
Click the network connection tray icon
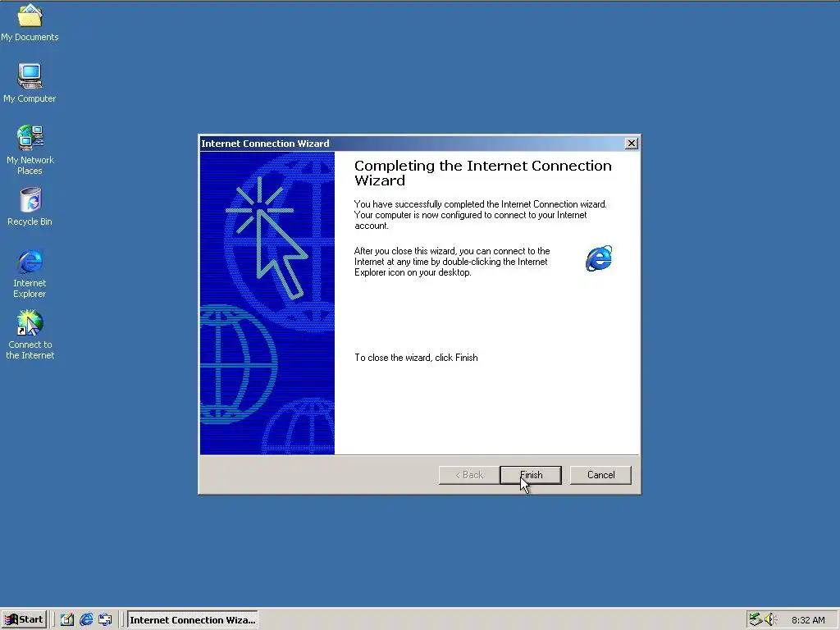tap(756, 620)
